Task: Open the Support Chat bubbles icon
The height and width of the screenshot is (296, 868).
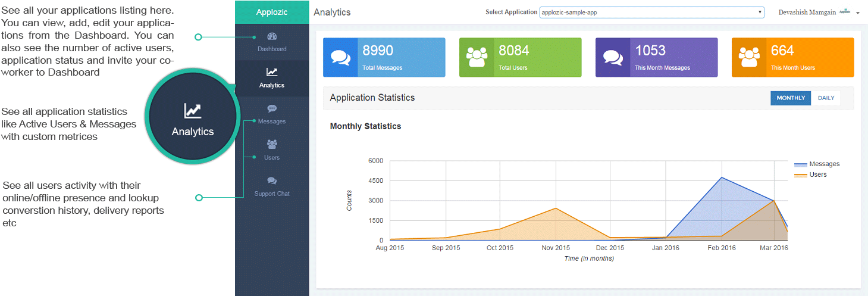Action: click(272, 180)
